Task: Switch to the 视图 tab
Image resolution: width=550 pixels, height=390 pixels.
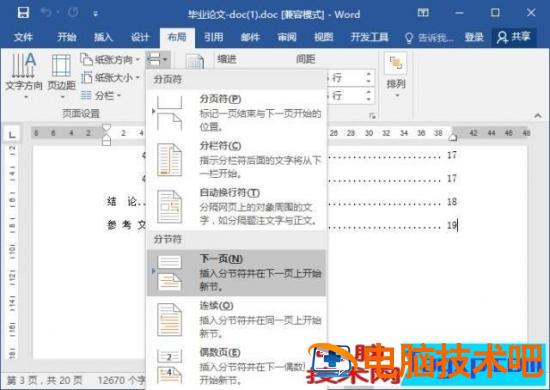Action: point(323,37)
